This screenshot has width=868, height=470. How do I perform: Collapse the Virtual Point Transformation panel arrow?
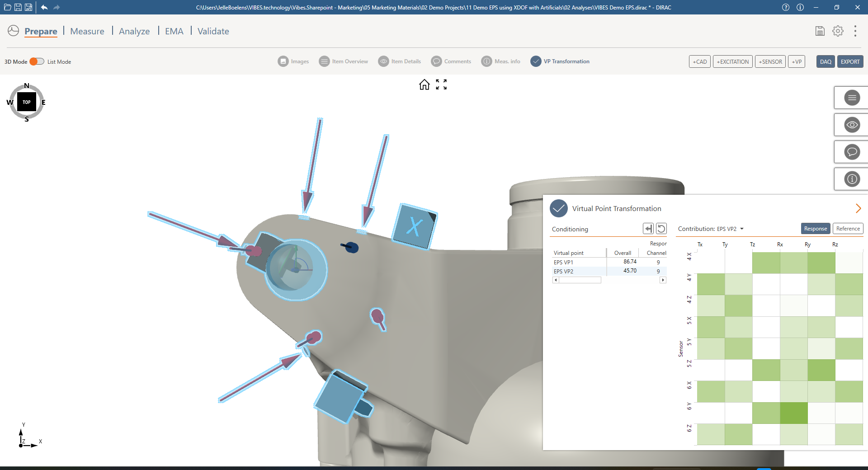(x=858, y=208)
